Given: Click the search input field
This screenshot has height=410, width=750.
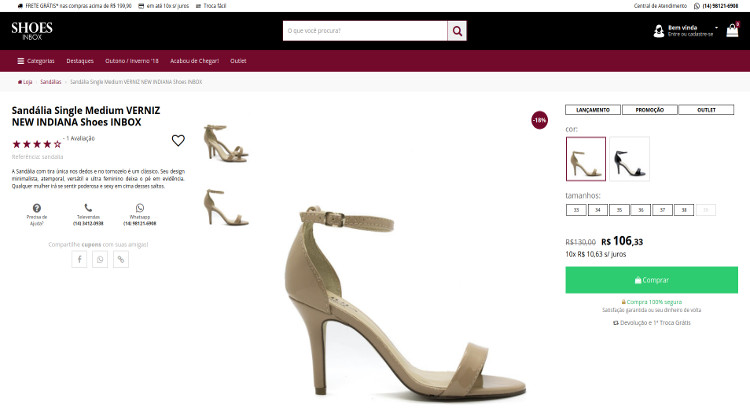Looking at the screenshot, I should click(x=365, y=31).
